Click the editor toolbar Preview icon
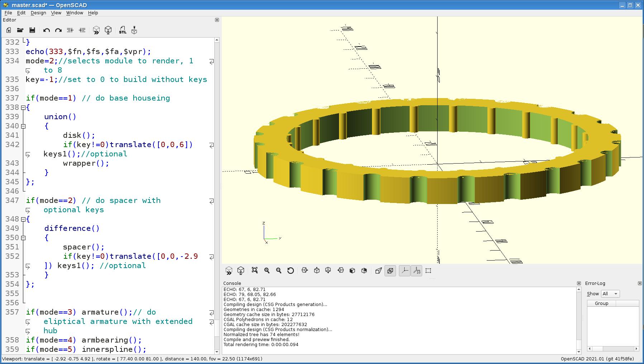The width and height of the screenshot is (644, 364). pyautogui.click(x=96, y=30)
